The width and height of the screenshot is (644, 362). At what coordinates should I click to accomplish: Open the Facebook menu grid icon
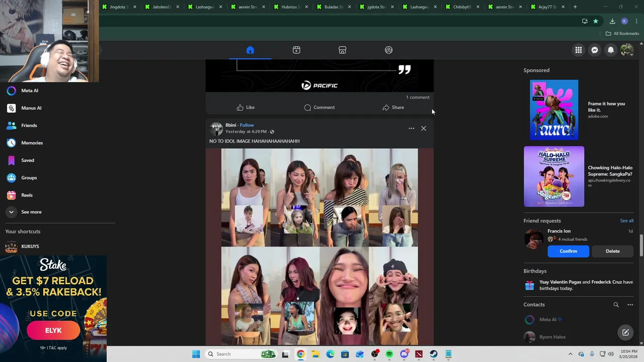(579, 50)
